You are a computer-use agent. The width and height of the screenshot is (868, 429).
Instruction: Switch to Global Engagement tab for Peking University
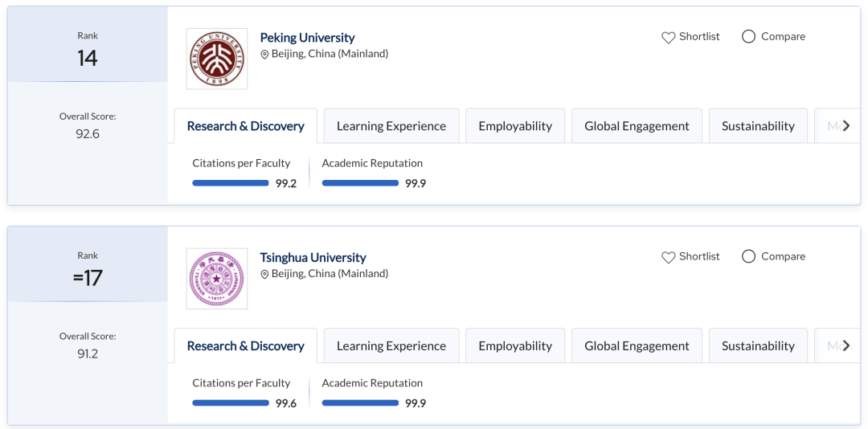[637, 125]
